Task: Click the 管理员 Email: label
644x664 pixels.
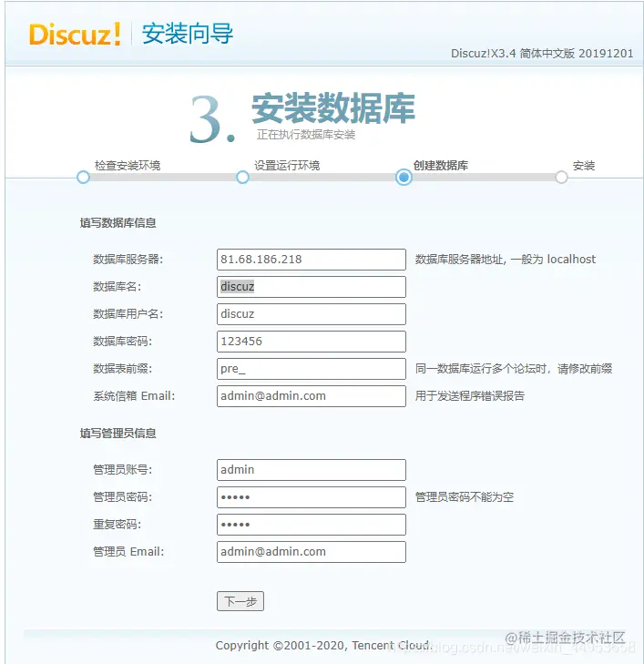Action: pyautogui.click(x=128, y=552)
